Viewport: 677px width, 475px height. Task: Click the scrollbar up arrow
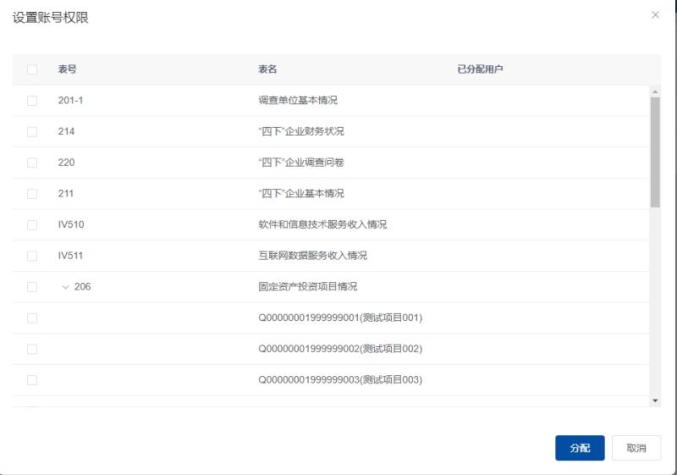pos(655,91)
